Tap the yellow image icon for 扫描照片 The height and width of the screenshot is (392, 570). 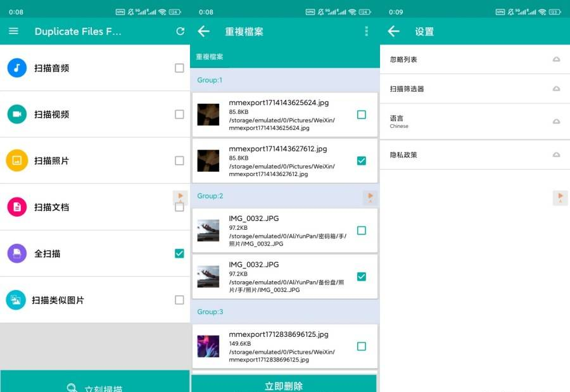16,160
